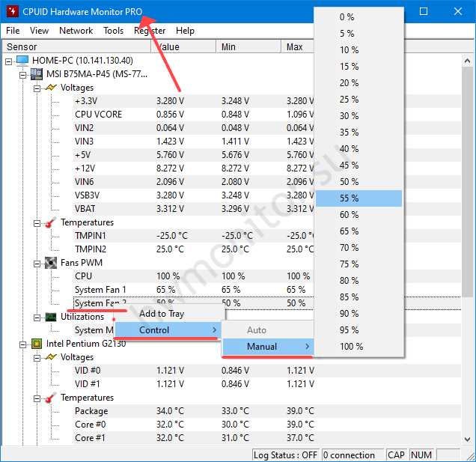Choose 70 % from the speed list
The width and height of the screenshot is (476, 462).
[358, 248]
